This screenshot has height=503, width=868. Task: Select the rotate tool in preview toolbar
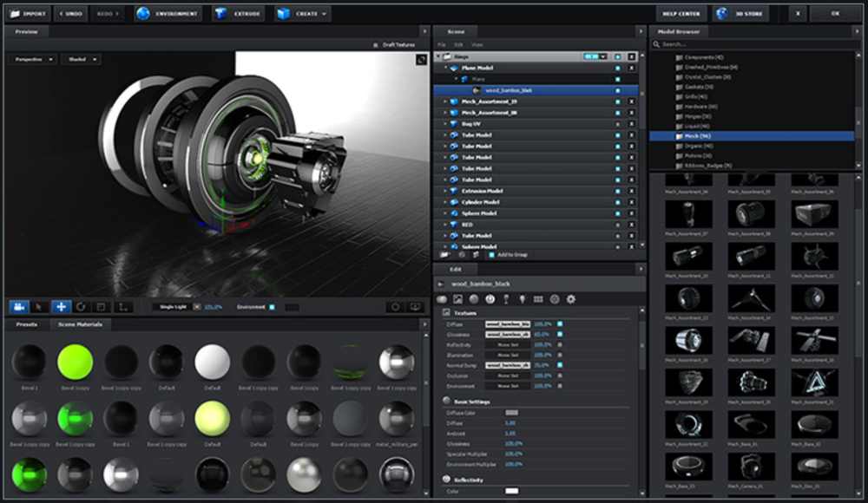[x=81, y=306]
